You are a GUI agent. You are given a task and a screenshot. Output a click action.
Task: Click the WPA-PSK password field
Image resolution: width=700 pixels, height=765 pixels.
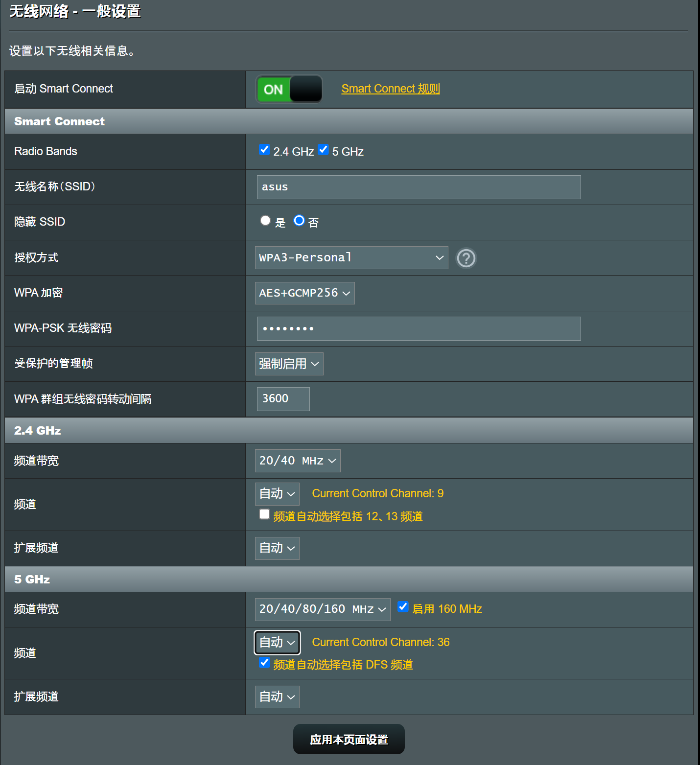[x=419, y=329]
